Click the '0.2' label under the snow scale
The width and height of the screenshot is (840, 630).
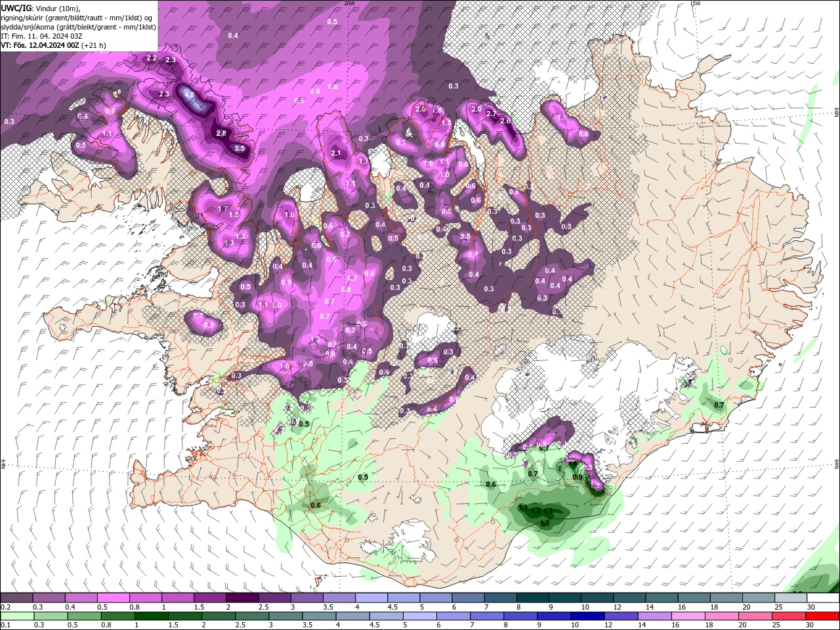5,607
